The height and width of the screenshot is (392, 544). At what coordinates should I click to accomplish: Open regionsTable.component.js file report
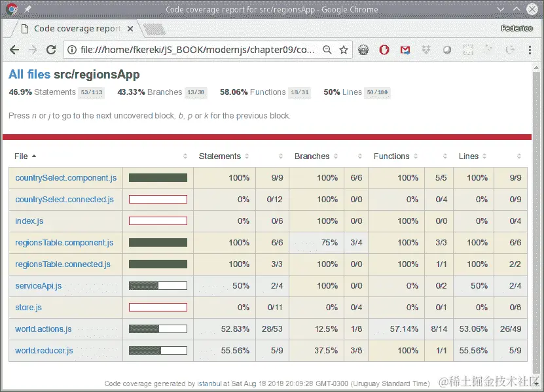64,243
